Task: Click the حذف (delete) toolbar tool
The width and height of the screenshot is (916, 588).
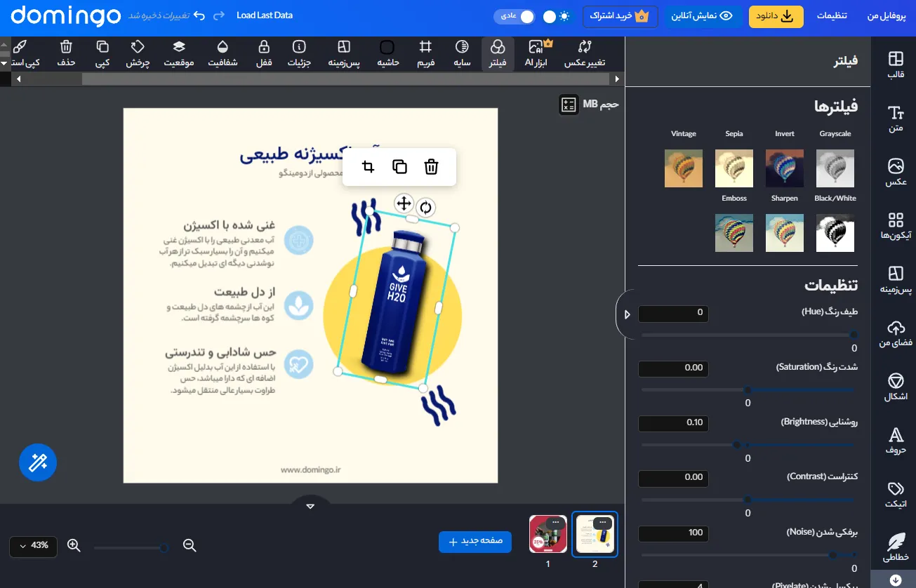Action: (66, 54)
